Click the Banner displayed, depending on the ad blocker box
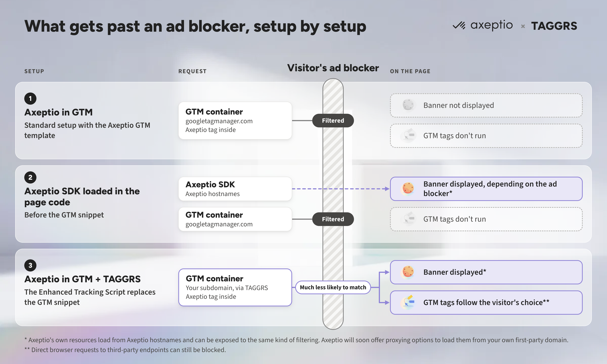Screen dimensions: 607x364 click(x=486, y=189)
